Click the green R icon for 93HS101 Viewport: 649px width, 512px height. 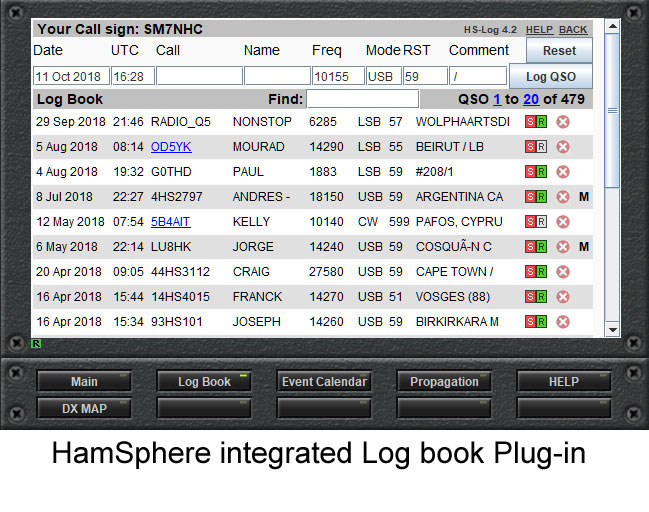541,322
